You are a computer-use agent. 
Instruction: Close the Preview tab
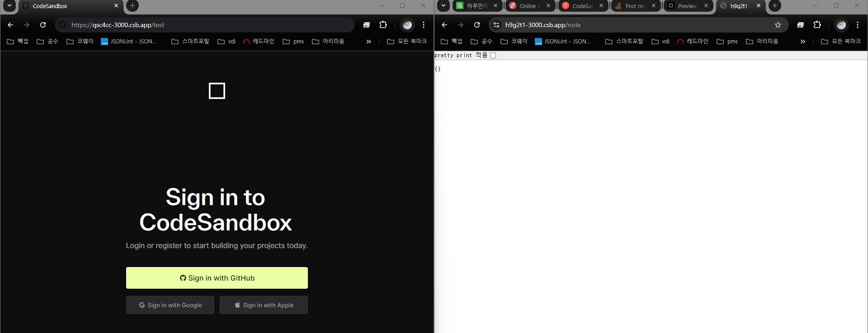706,5
